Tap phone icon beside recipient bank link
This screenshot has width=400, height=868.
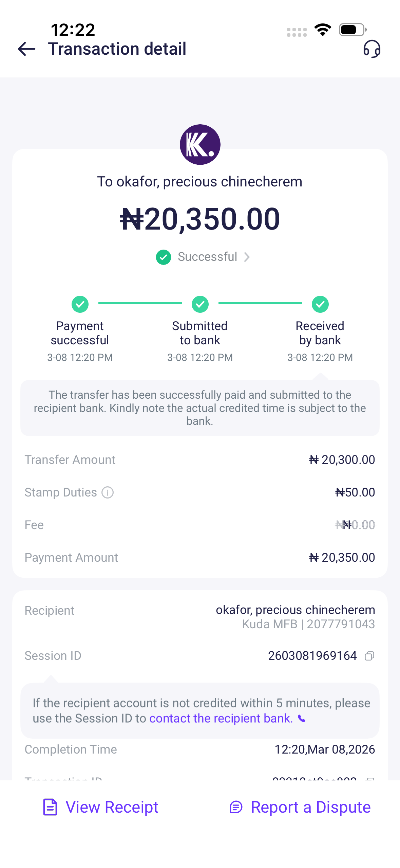pyautogui.click(x=302, y=718)
